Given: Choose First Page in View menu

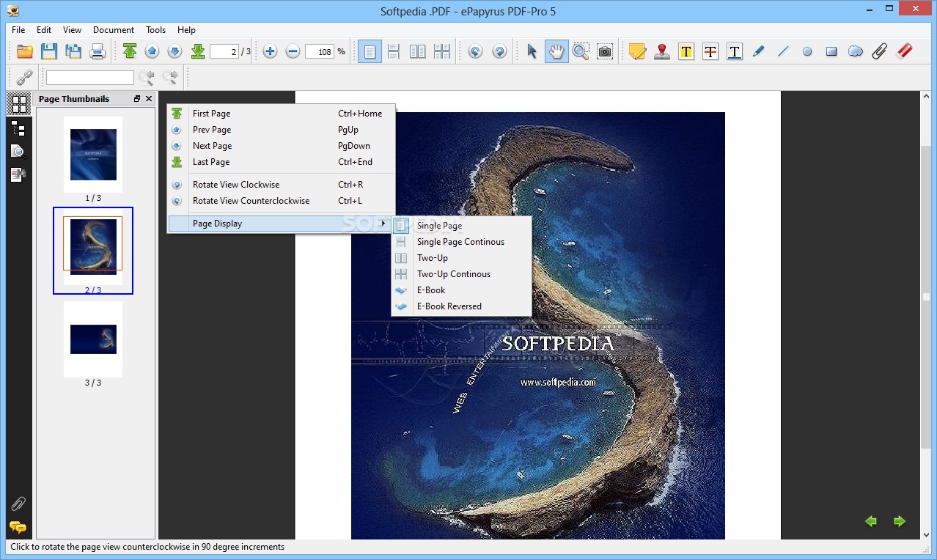Looking at the screenshot, I should coord(282,114).
